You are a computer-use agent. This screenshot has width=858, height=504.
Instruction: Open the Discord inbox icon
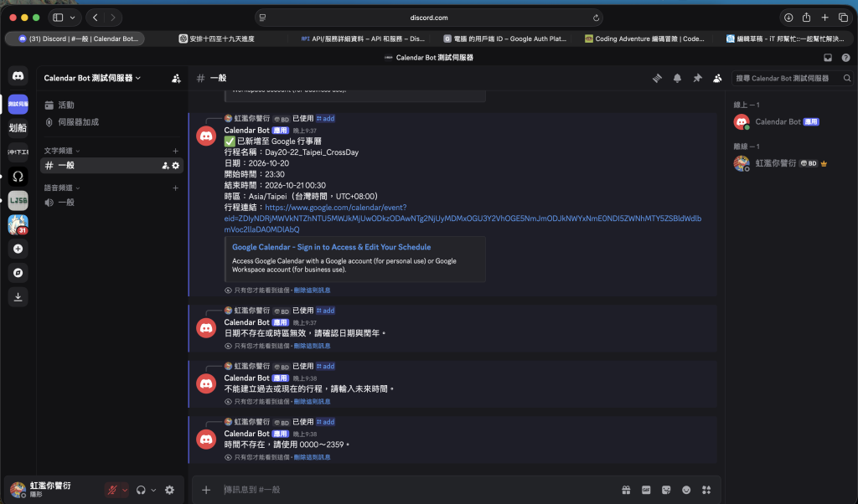[x=828, y=58]
